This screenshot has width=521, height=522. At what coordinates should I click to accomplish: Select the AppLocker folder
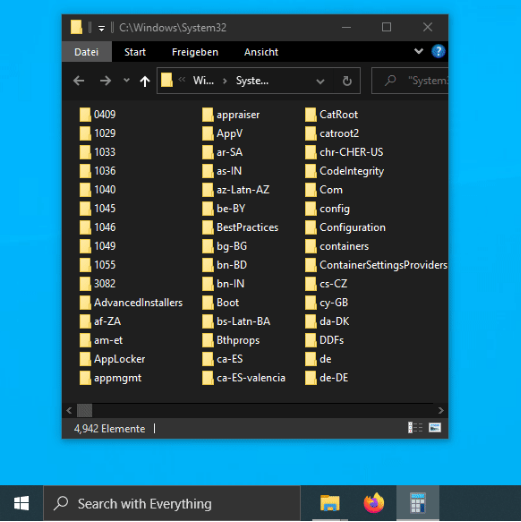112,359
